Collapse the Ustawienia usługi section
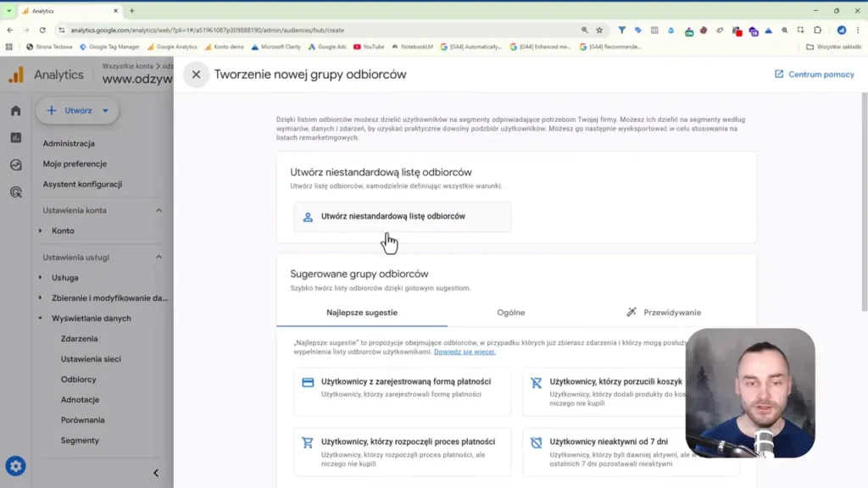This screenshot has height=488, width=868. (x=159, y=258)
